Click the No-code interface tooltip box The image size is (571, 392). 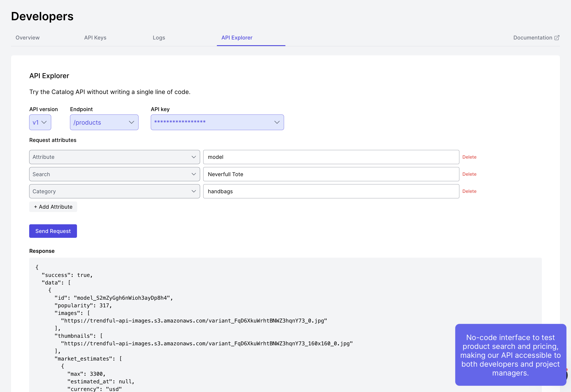(511, 355)
